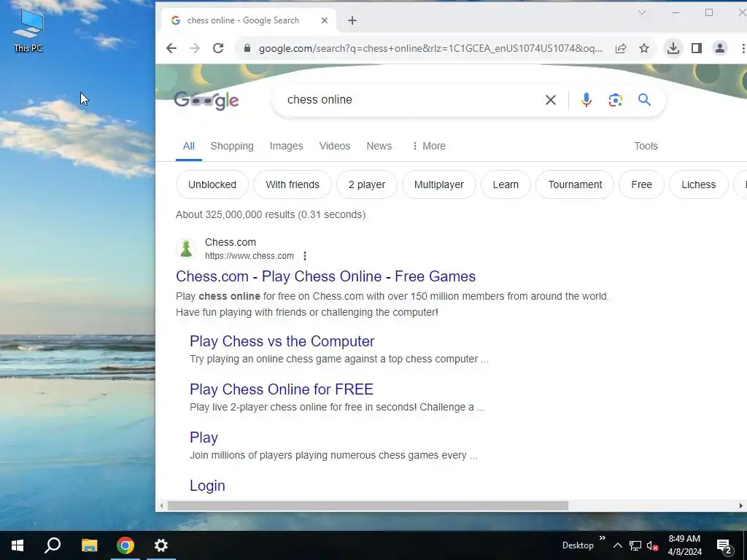Show hidden system tray icons
The image size is (747, 560).
pyautogui.click(x=617, y=545)
